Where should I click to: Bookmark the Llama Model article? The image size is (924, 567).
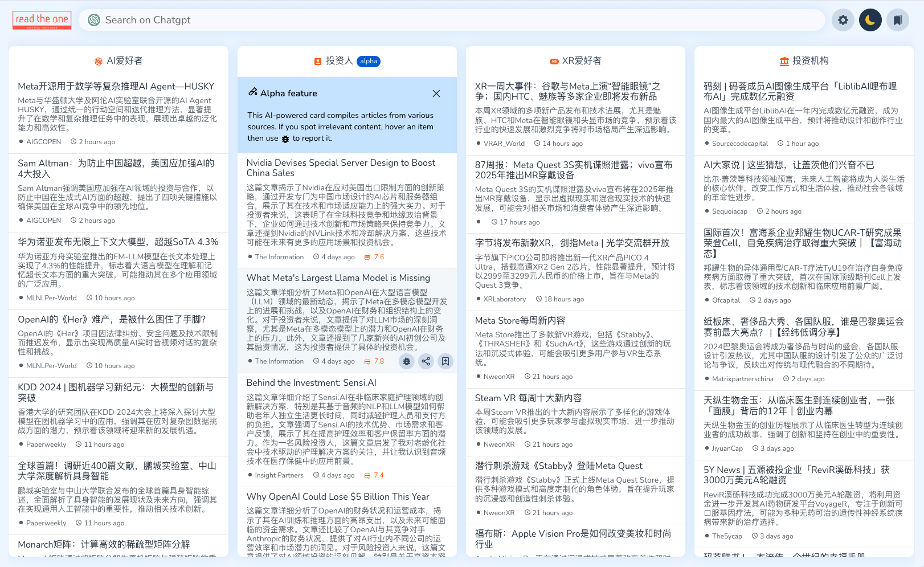[x=445, y=361]
